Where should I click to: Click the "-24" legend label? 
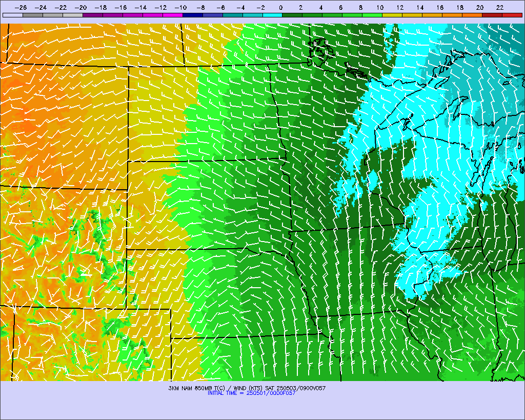tap(41, 8)
